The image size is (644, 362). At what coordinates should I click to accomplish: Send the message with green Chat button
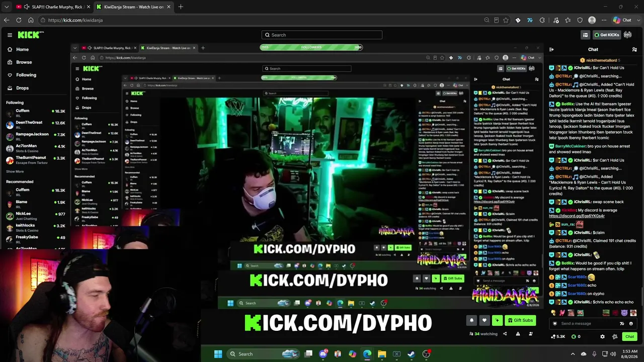coord(629,337)
